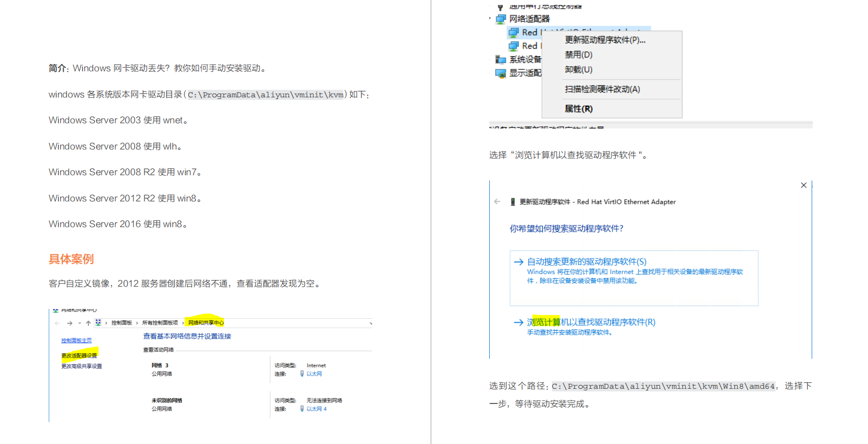Click line Windows Server 2008 使用 wlh
868x444 pixels.
click(115, 147)
